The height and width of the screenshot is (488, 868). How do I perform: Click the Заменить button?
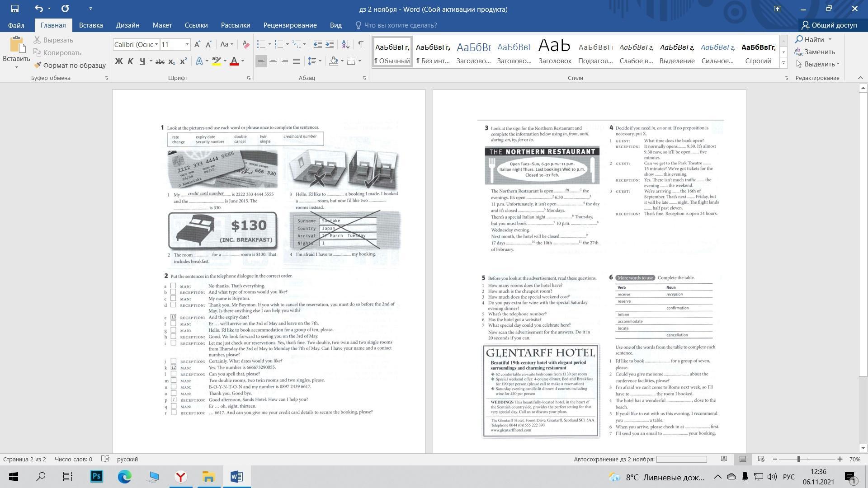(x=815, y=52)
